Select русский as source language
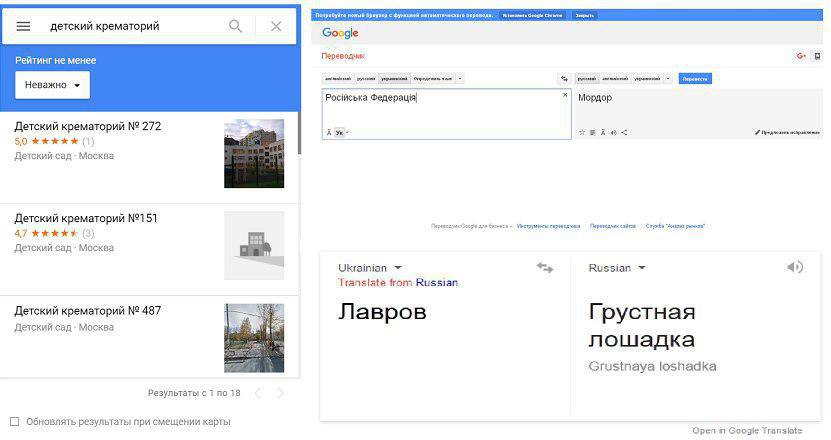 click(x=366, y=79)
